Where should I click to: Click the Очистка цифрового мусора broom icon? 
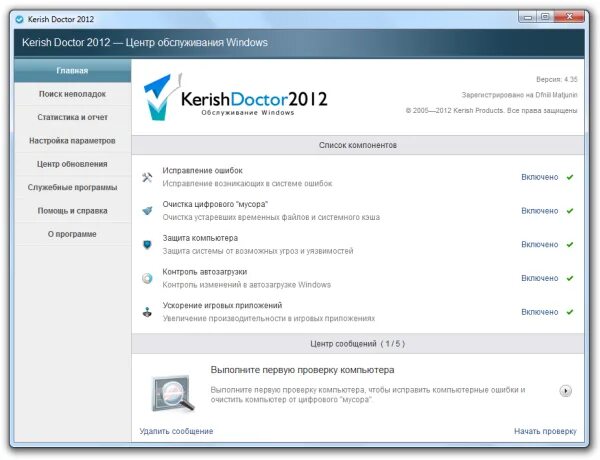coord(147,211)
